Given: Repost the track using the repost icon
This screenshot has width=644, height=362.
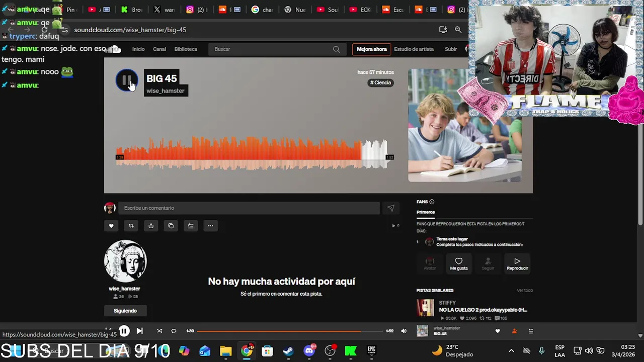Looking at the screenshot, I should [131, 226].
